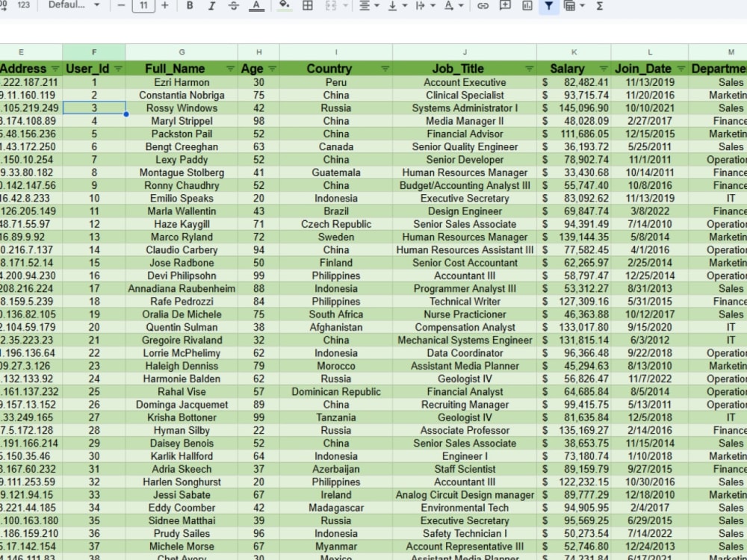Select the cell 'Ezri Harmon'

coord(182,82)
